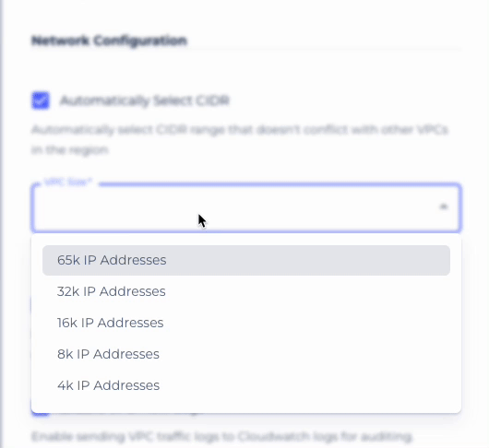Click the checkmark icon inside the blue checkbox

(x=41, y=100)
